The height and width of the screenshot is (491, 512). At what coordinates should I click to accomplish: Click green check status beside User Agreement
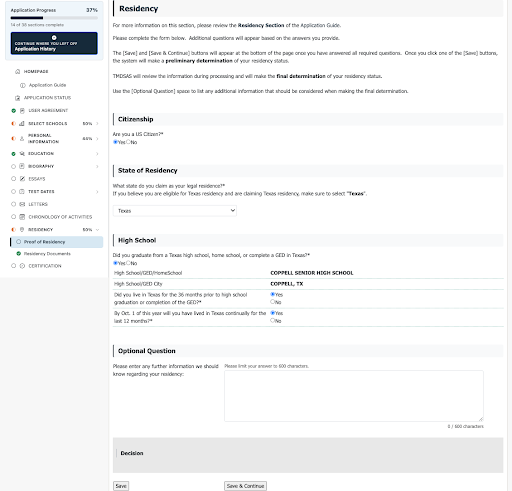tap(14, 111)
